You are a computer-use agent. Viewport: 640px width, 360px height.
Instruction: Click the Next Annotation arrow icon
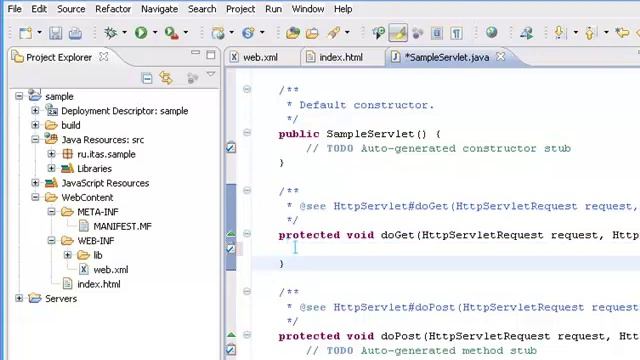tap(560, 33)
